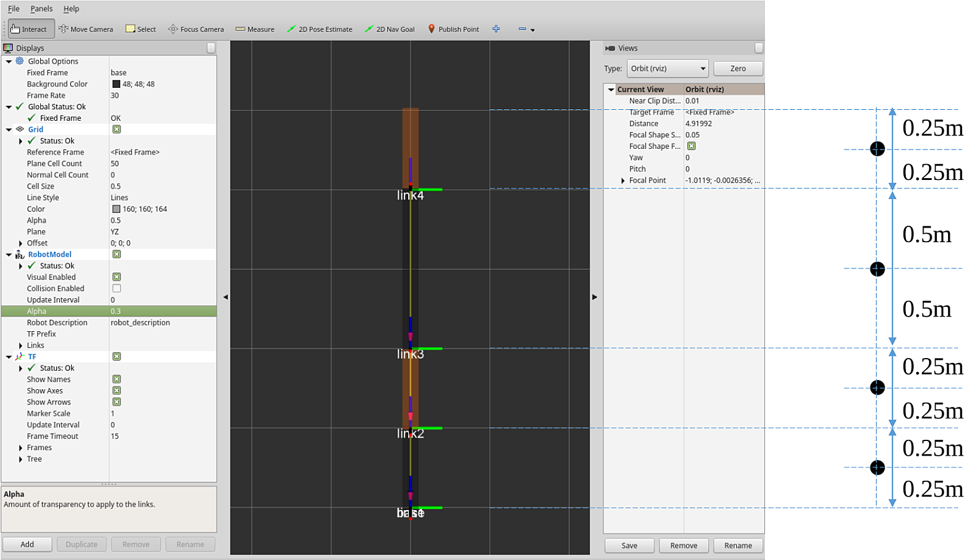Pick the Measure tool
Viewport: 976px width, 560px height.
click(x=255, y=29)
